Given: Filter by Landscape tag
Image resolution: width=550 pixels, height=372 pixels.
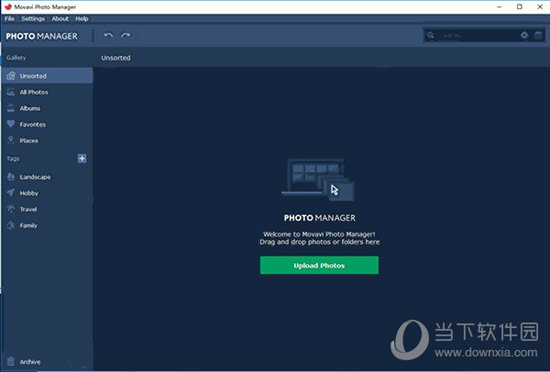Looking at the screenshot, I should pyautogui.click(x=47, y=177).
